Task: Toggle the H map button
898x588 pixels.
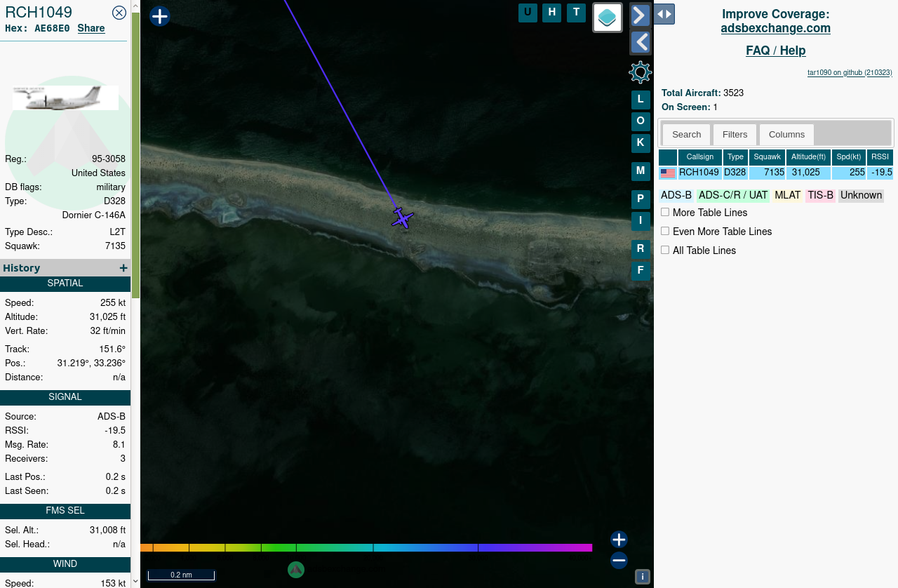Action: 552,12
